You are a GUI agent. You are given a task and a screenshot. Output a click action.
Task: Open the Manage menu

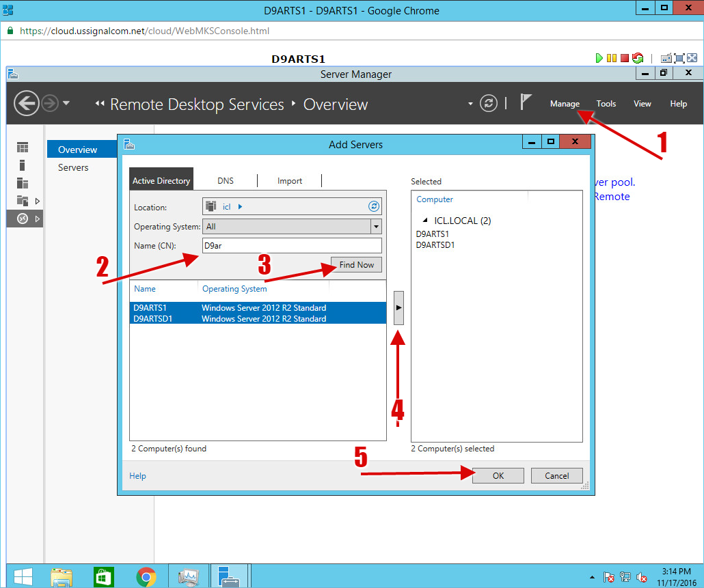565,104
